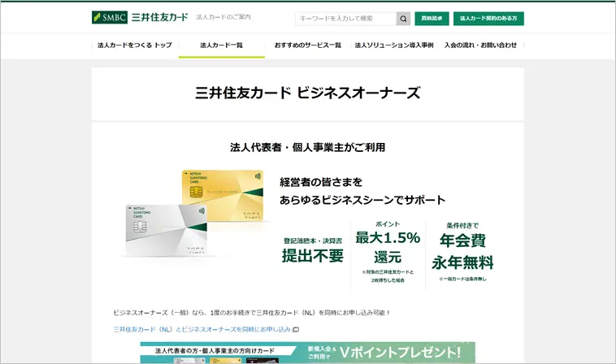Click the 最大1.5%還元 point feature panel
Viewport: 616px width, 364px height.
(x=388, y=252)
